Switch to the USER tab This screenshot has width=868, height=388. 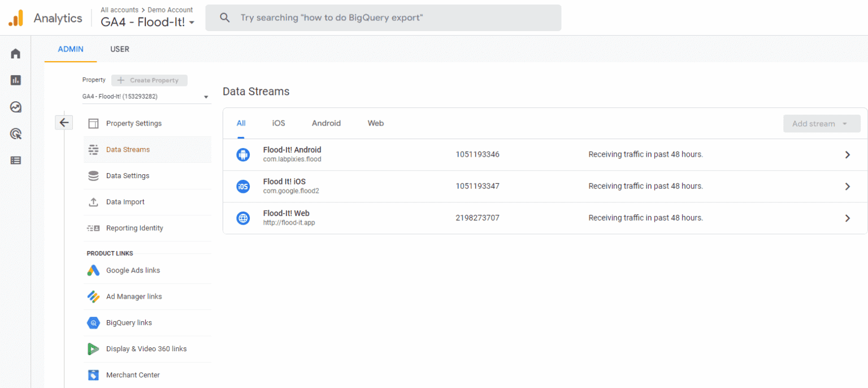pyautogui.click(x=120, y=49)
